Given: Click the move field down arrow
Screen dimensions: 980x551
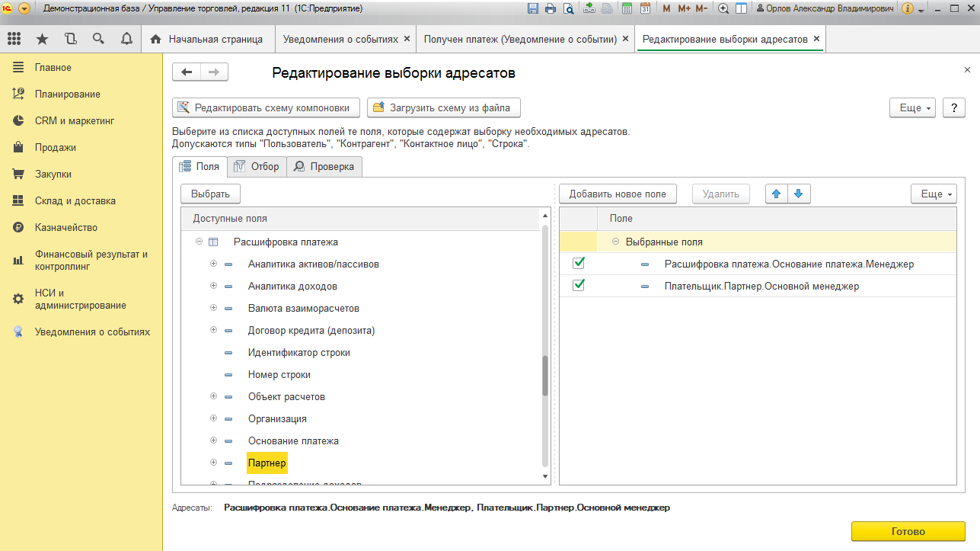Looking at the screenshot, I should pos(798,194).
